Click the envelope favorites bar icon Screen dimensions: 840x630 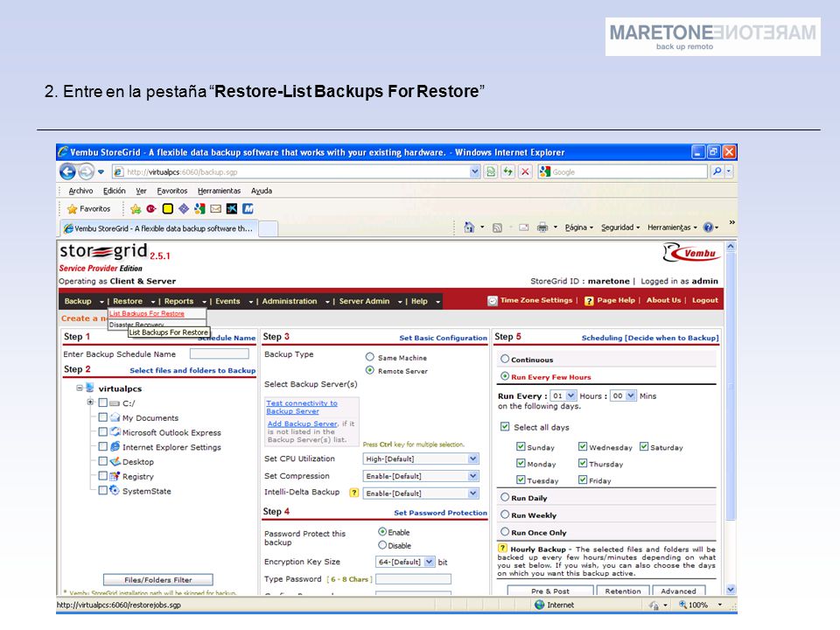[x=216, y=209]
